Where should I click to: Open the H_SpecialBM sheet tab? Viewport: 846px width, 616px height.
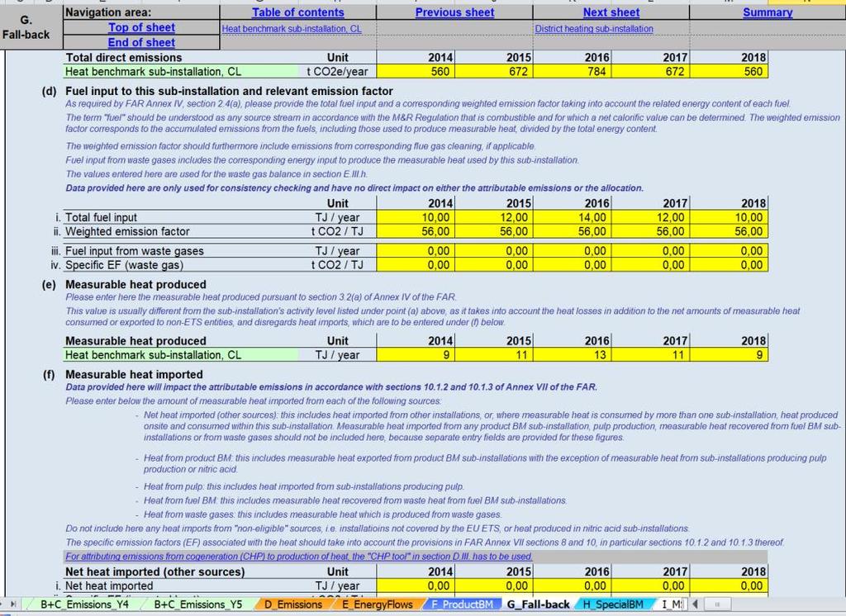612,604
